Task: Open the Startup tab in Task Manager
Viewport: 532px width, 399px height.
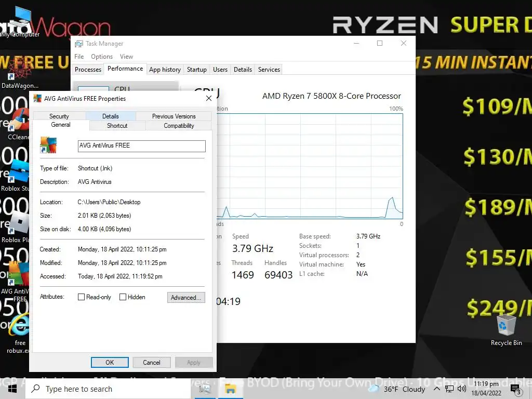Action: coord(197,70)
